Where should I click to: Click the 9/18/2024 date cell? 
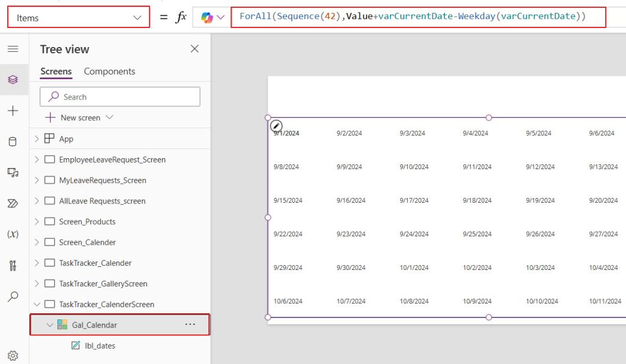pos(477,200)
